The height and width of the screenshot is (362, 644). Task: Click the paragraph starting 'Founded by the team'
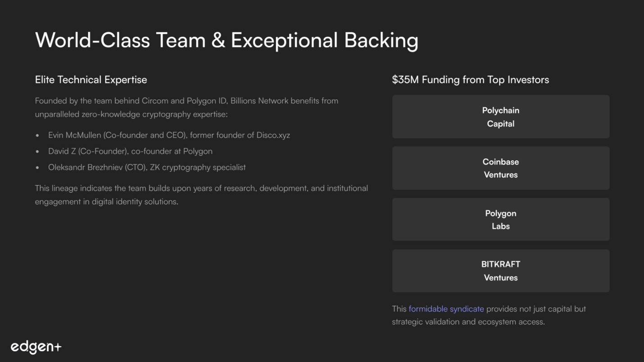[186, 107]
